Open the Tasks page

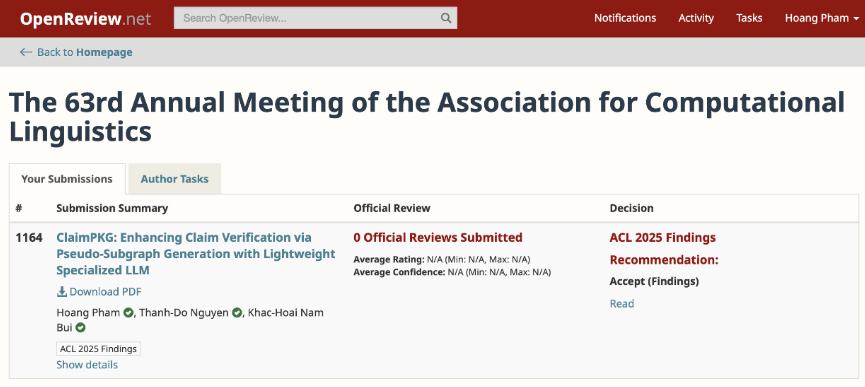click(749, 18)
